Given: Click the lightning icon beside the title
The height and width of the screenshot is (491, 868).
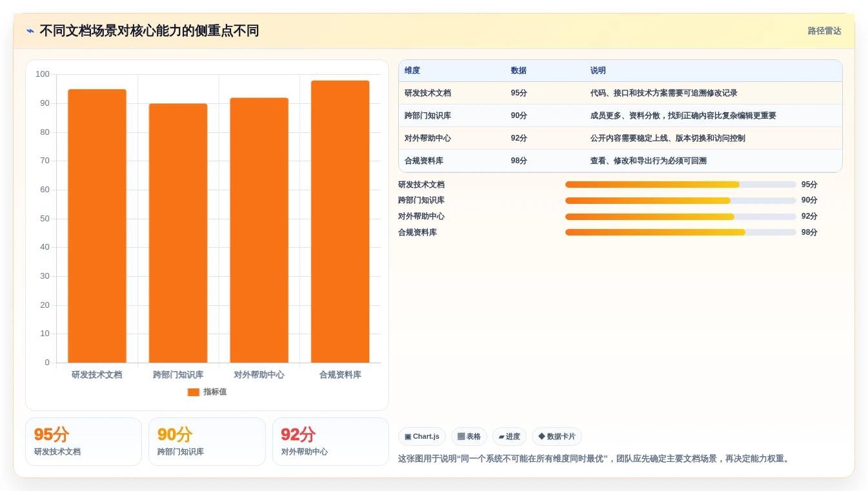Looking at the screenshot, I should 30,31.
